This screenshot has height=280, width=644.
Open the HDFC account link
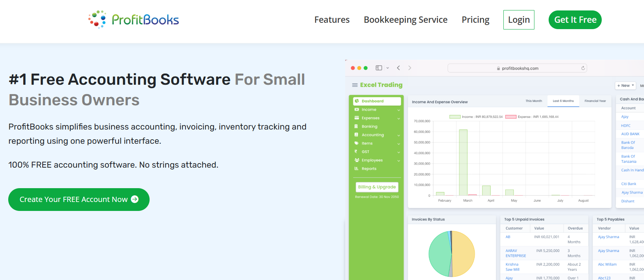tap(626, 126)
